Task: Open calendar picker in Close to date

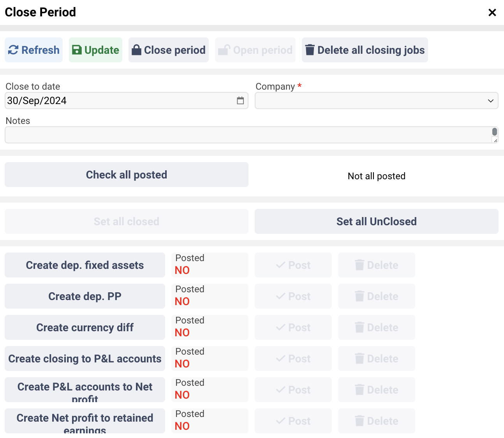Action: pyautogui.click(x=240, y=101)
